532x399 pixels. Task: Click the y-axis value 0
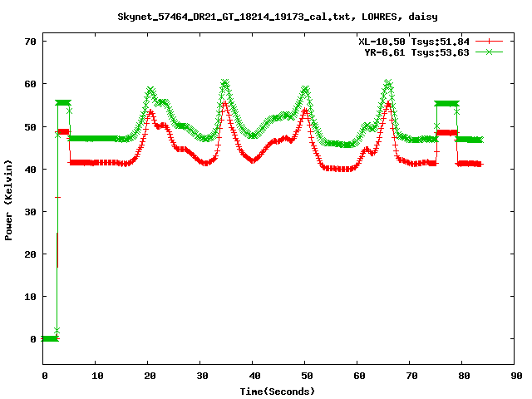click(33, 339)
